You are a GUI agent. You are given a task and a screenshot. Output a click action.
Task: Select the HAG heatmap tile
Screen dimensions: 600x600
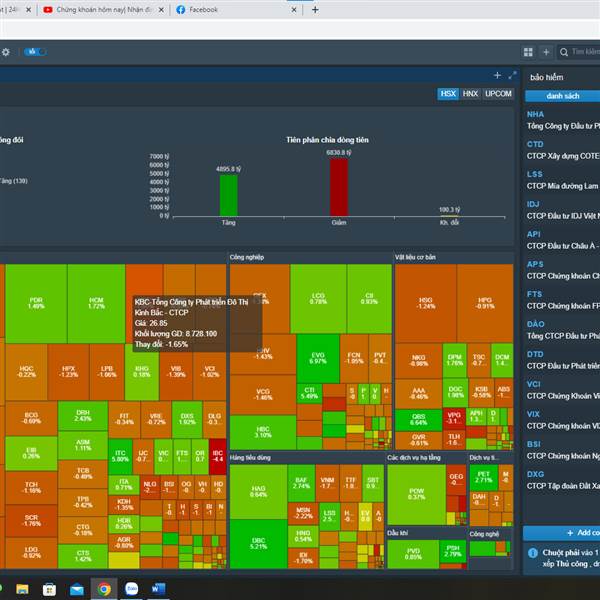[x=258, y=492]
